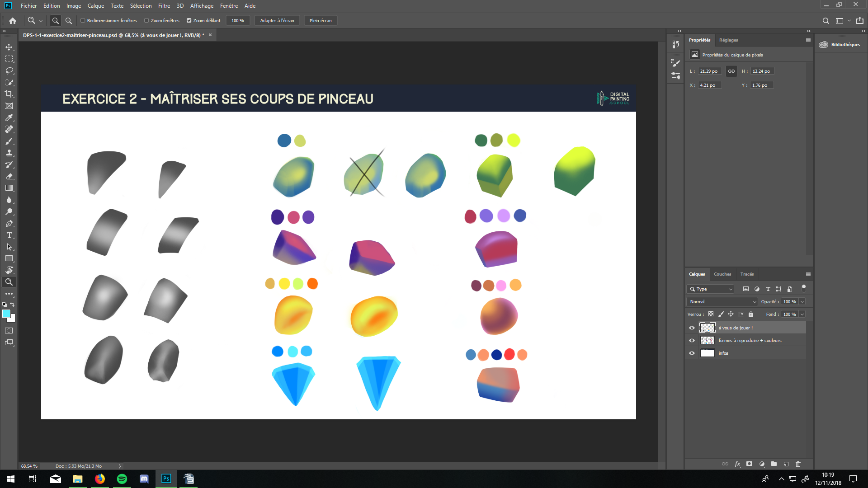Open the Filtre menu
The height and width of the screenshot is (488, 868).
pyautogui.click(x=164, y=6)
